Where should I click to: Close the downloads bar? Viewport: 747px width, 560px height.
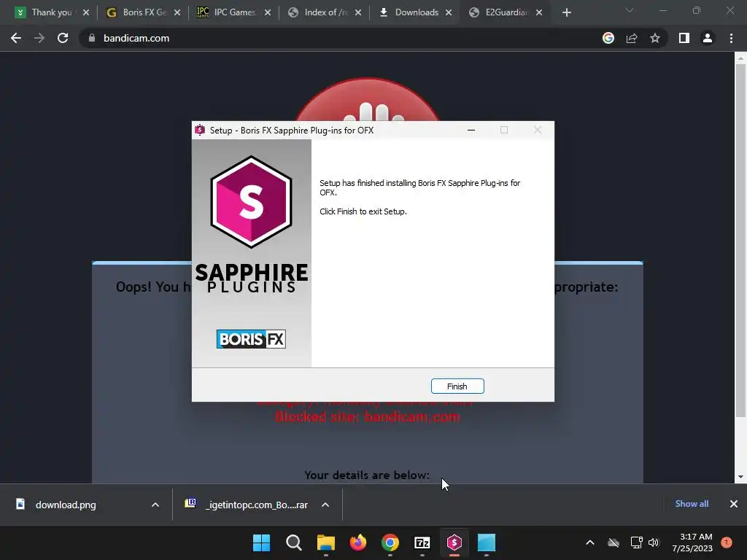tap(734, 504)
